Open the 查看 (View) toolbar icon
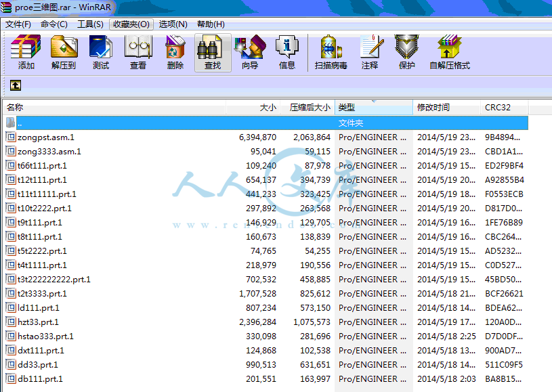552x392 pixels. point(138,47)
